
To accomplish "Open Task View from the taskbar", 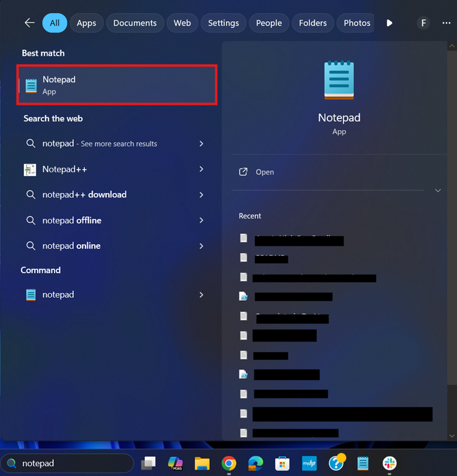I will coord(148,463).
